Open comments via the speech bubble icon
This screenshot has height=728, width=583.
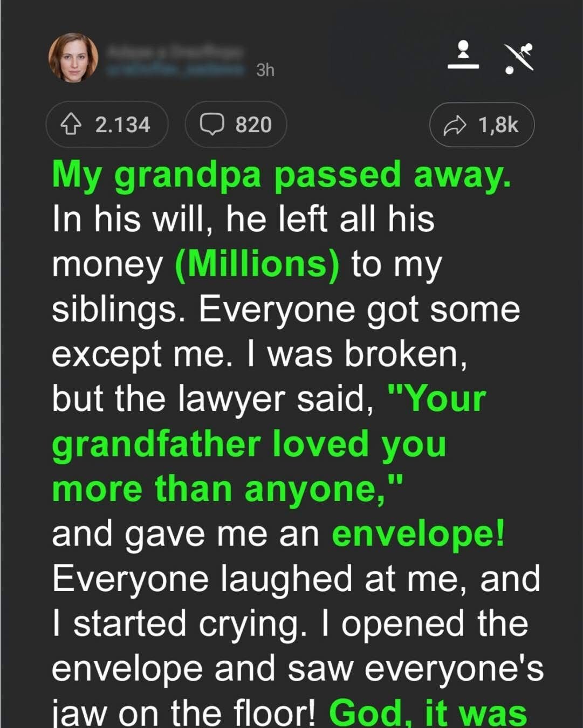212,125
